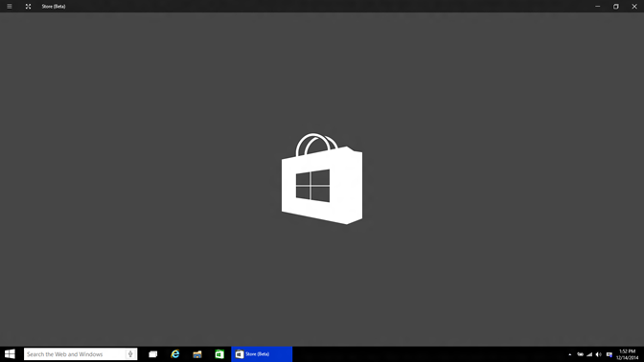
Task: Open the network signal icon in the tray
Action: (589, 354)
